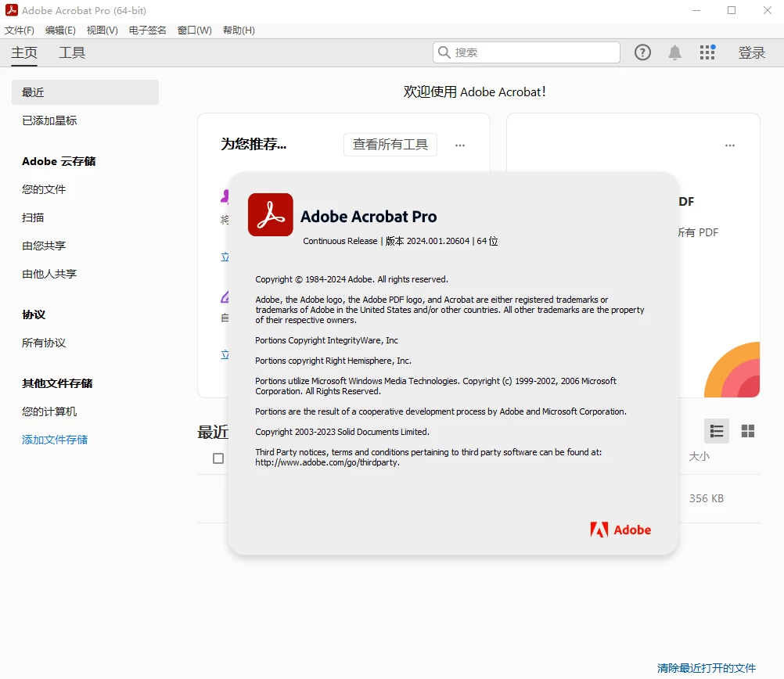Open options menu on the recommended tools card
Viewport: 784px width, 679px height.
click(460, 145)
